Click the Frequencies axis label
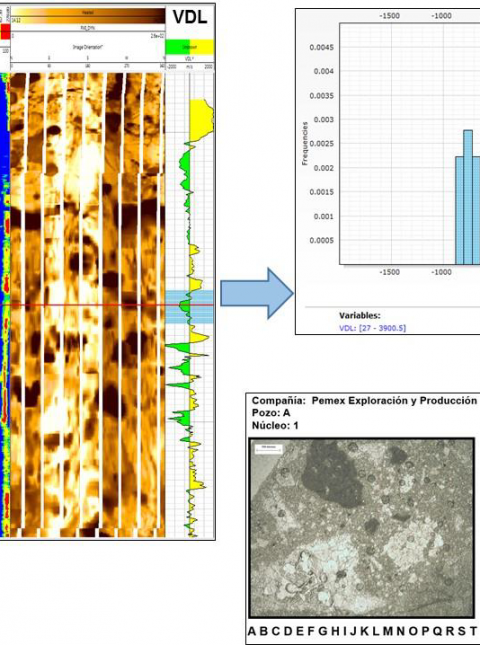This screenshot has width=480, height=645. point(305,143)
